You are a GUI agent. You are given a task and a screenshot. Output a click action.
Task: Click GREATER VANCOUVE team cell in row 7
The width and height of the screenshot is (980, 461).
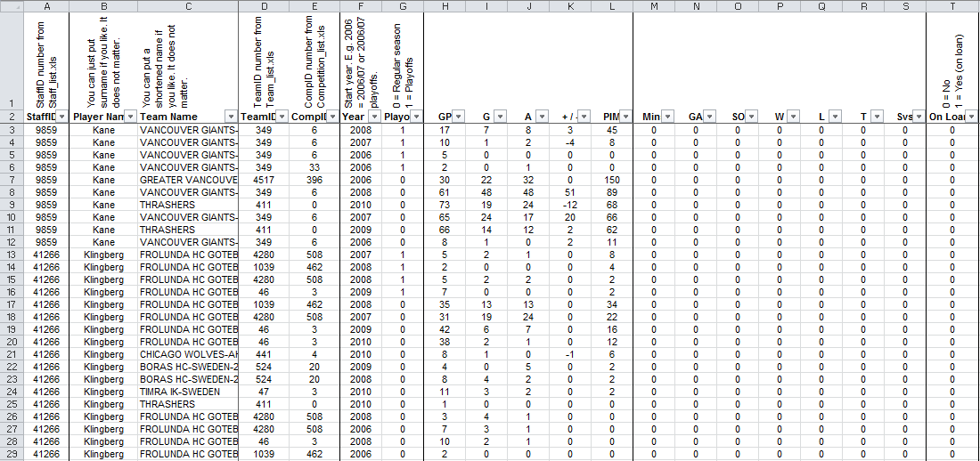187,180
